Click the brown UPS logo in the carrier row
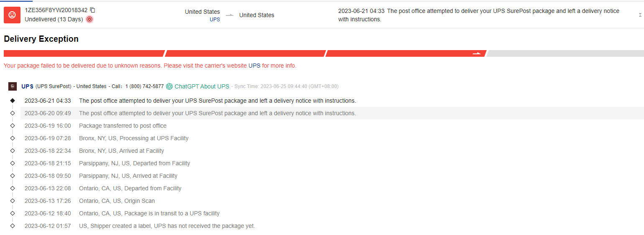644x235 pixels. click(13, 86)
